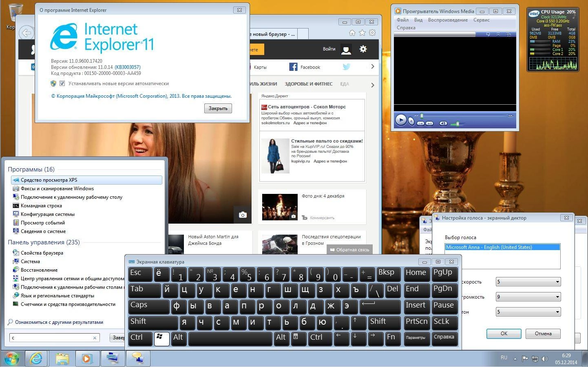The width and height of the screenshot is (588, 367).
Task: Click the Media Player next track button
Action: pyautogui.click(x=429, y=123)
